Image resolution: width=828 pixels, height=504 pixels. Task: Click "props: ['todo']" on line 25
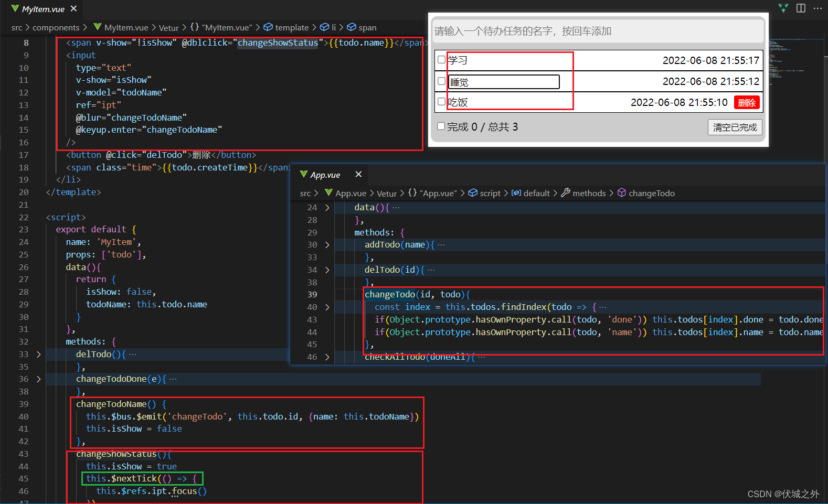[x=106, y=254]
